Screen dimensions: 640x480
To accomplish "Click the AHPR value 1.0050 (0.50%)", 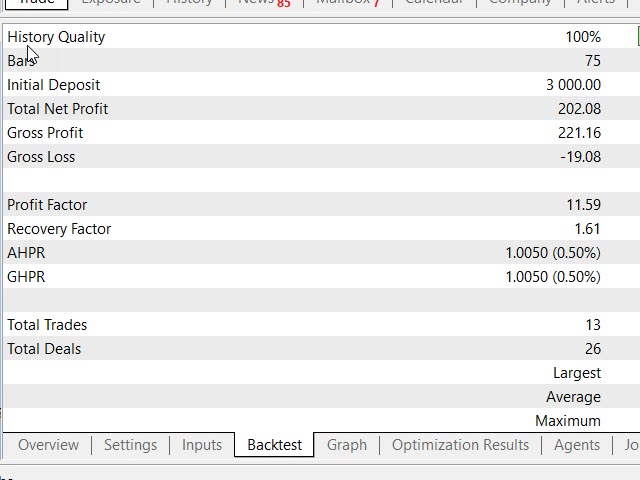I will (x=553, y=253).
